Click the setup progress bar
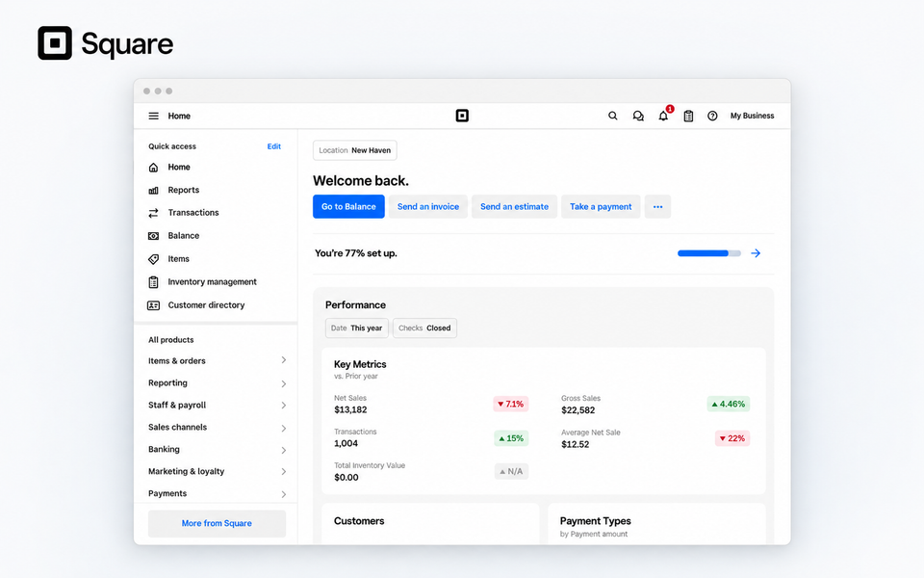Image resolution: width=924 pixels, height=578 pixels. pos(709,253)
